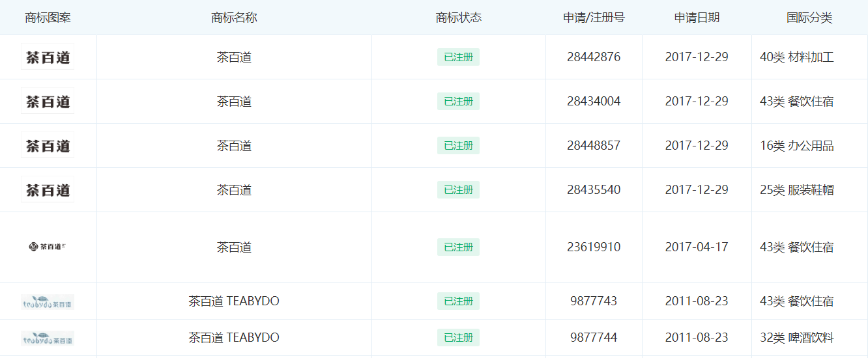Click 茶百道 name in row 28442876

pyautogui.click(x=234, y=57)
